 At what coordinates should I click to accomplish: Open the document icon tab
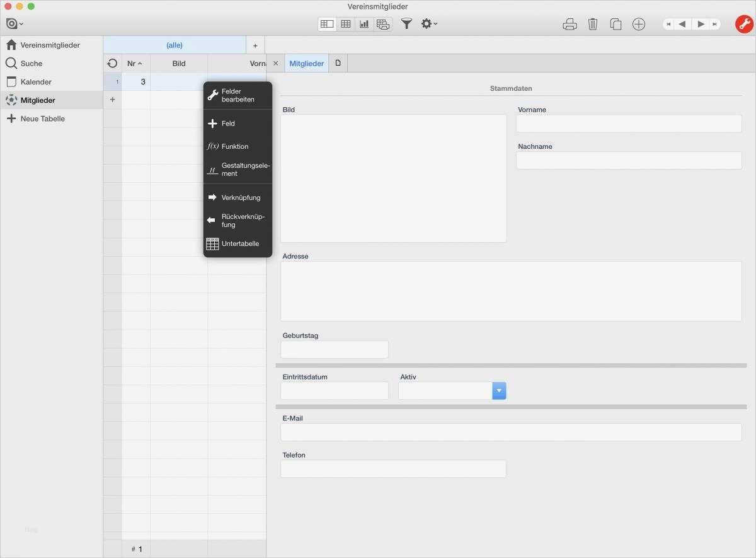click(338, 63)
